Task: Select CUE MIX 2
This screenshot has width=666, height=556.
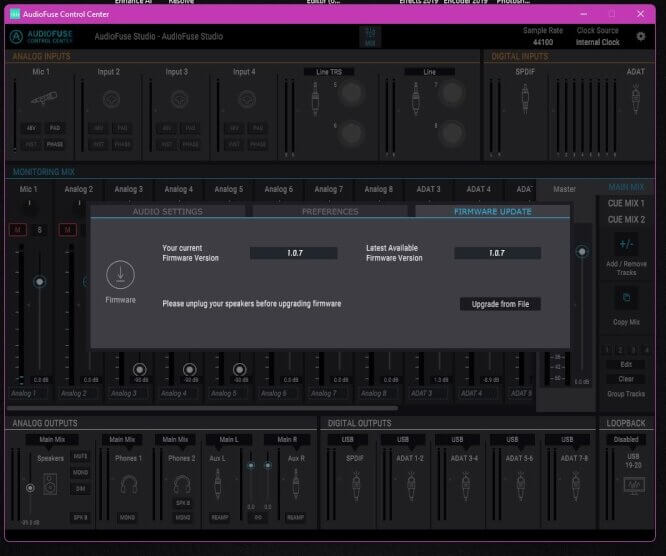Action: [x=626, y=220]
